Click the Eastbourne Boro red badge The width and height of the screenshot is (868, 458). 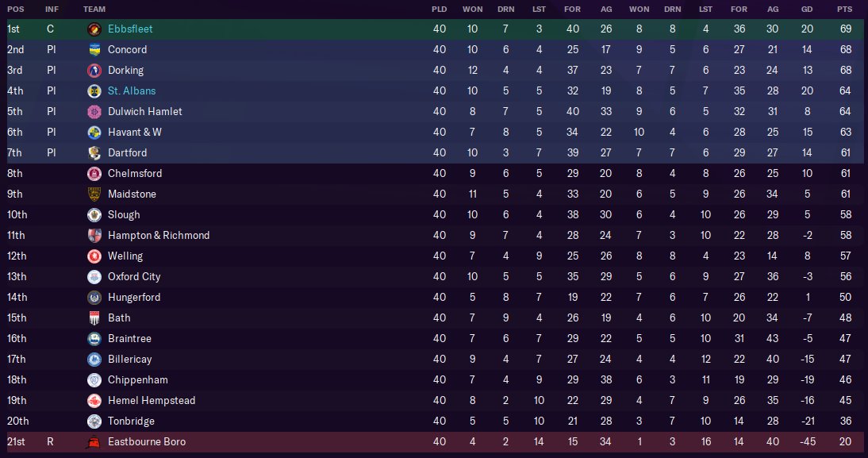pyautogui.click(x=94, y=442)
